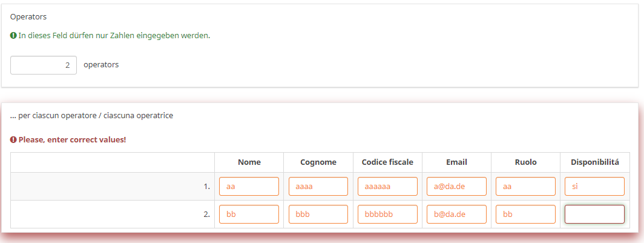Focus the Cognome field with 'bbb'
The height and width of the screenshot is (243, 644).
(x=318, y=215)
